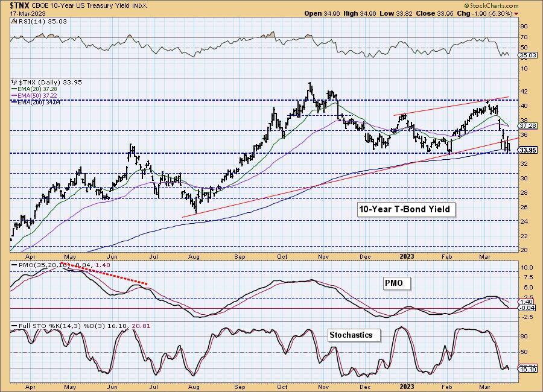The image size is (543, 392).
Task: Click the 1.40 PMO signal value tag
Action: click(x=527, y=302)
